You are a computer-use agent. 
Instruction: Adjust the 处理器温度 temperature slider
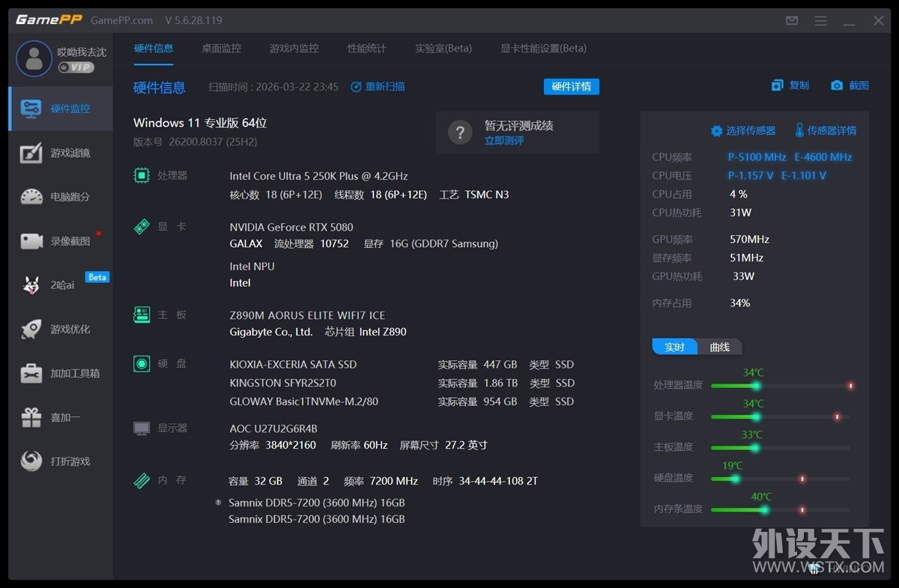pyautogui.click(x=757, y=387)
